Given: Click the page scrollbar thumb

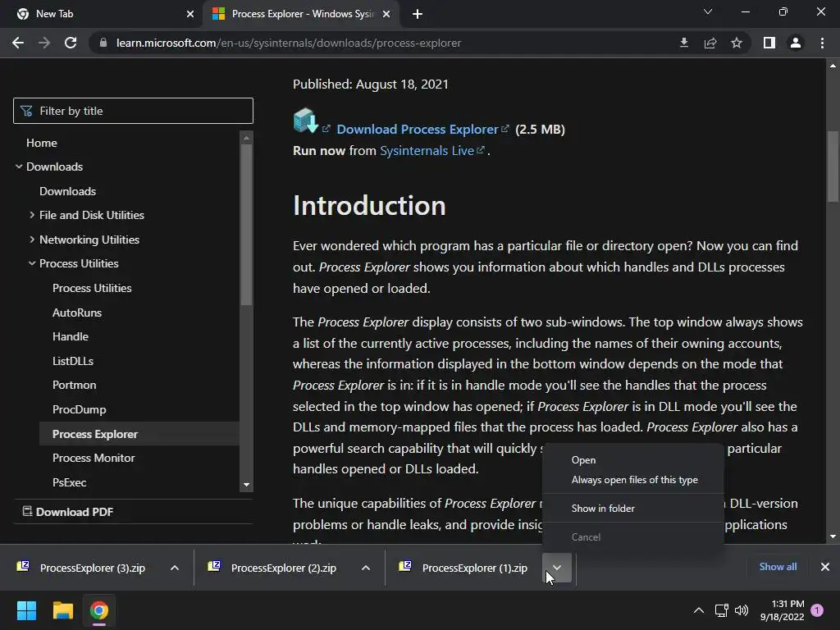Looking at the screenshot, I should (x=833, y=166).
